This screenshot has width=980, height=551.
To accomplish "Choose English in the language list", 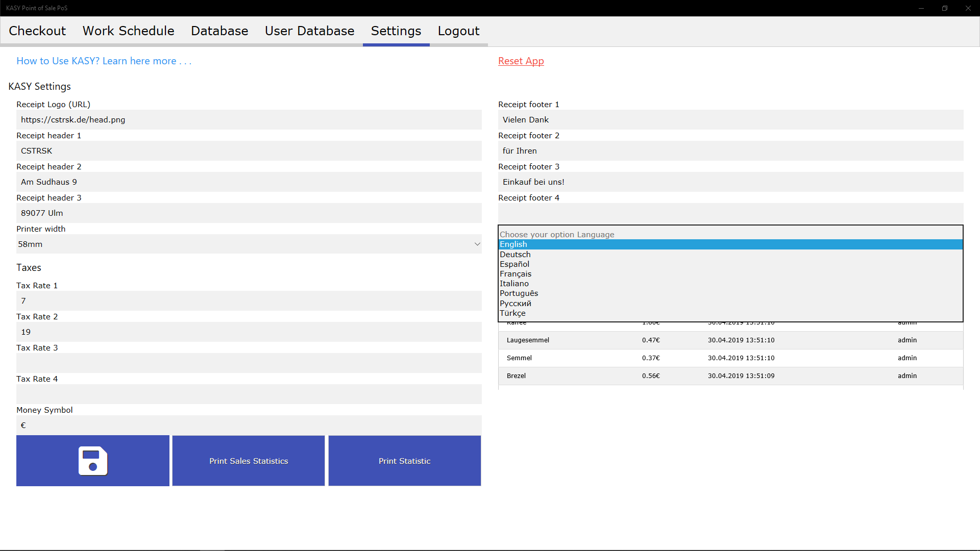I will point(730,244).
